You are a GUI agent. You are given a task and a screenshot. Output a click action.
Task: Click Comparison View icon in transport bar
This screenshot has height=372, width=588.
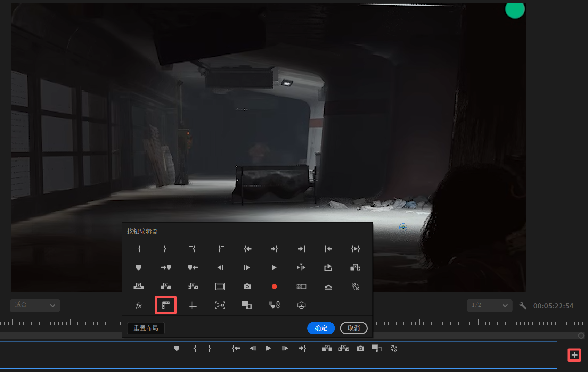(377, 348)
